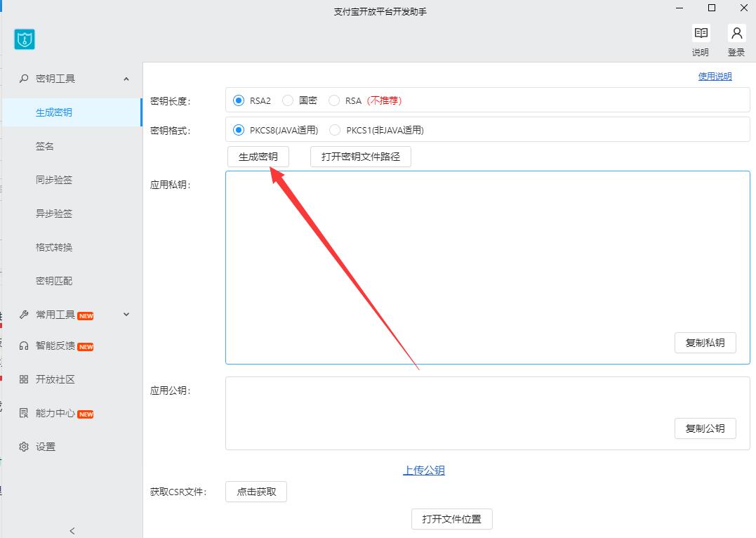Click the blue shield app logo
This screenshot has height=538, width=756.
(x=25, y=39)
